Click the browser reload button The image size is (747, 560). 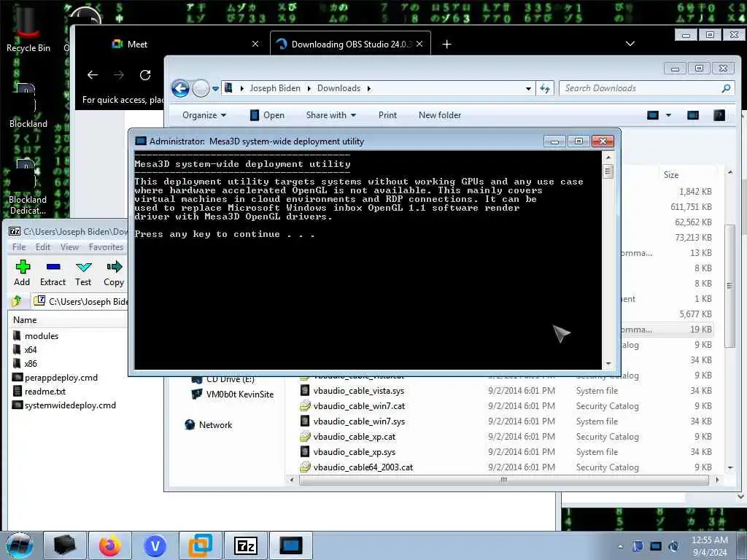coord(145,75)
